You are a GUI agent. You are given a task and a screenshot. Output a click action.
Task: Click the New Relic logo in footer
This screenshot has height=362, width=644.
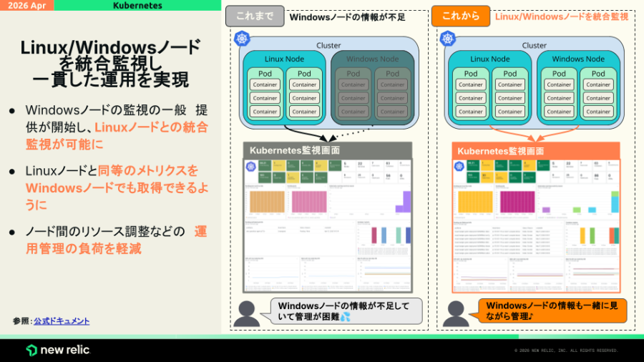pyautogui.click(x=58, y=350)
